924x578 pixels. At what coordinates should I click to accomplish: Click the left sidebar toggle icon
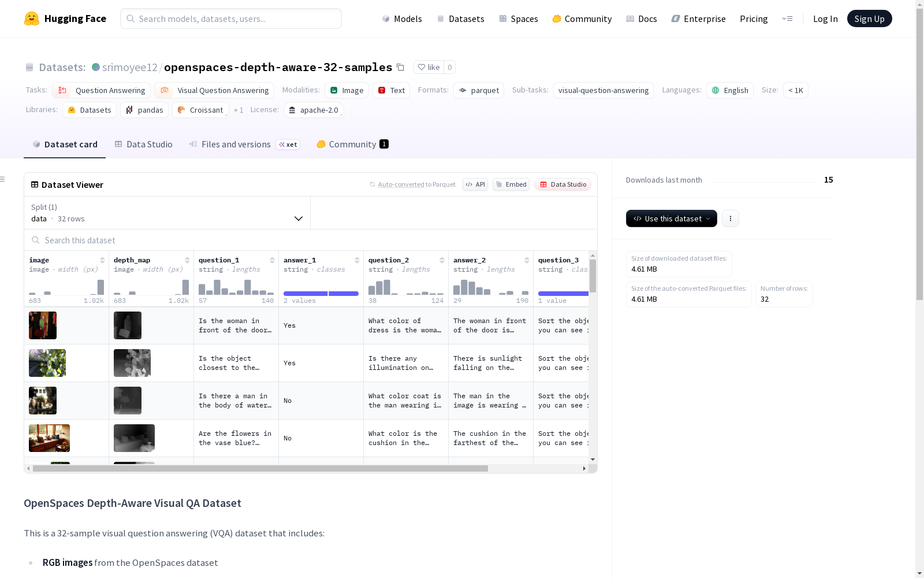(x=2, y=179)
